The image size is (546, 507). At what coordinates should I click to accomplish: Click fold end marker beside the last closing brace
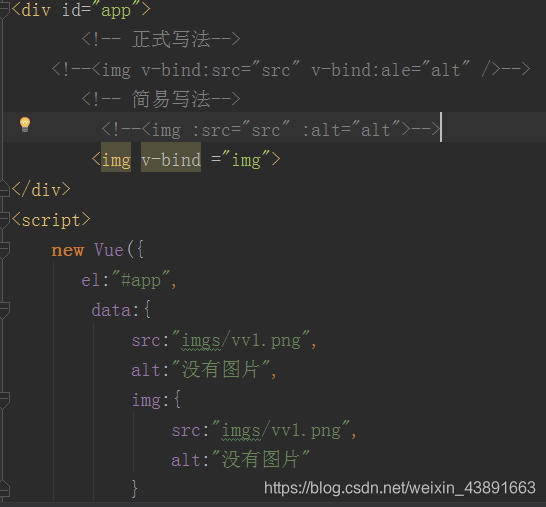(x=4, y=489)
